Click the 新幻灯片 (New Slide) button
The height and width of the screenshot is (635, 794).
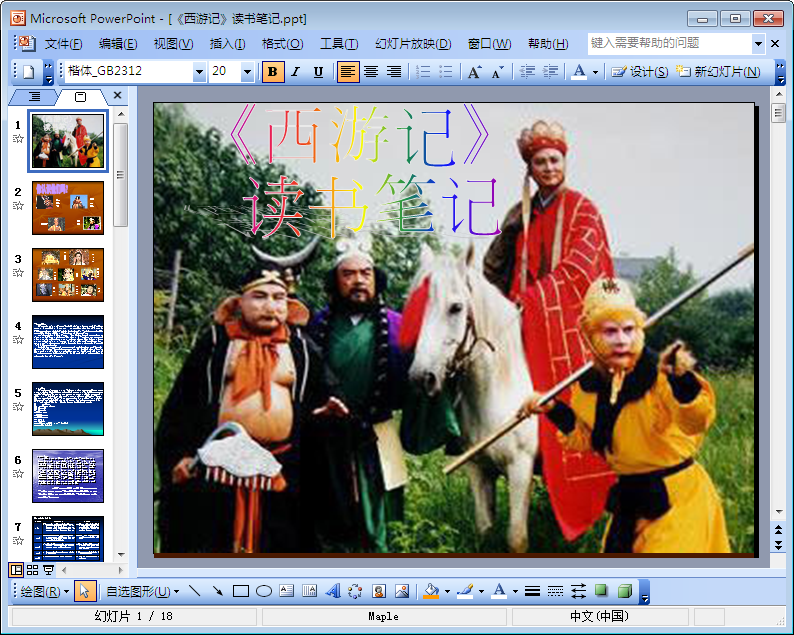point(718,72)
